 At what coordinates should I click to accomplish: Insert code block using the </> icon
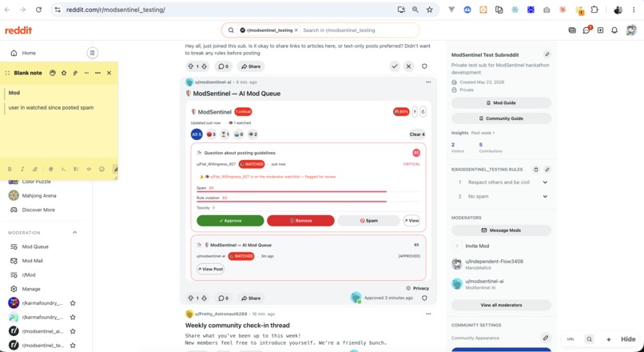(x=89, y=169)
